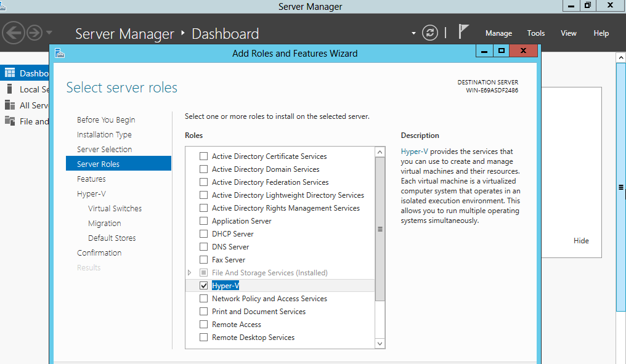Image resolution: width=626 pixels, height=364 pixels.
Task: Check Network Policy and Access Services
Action: [x=203, y=298]
